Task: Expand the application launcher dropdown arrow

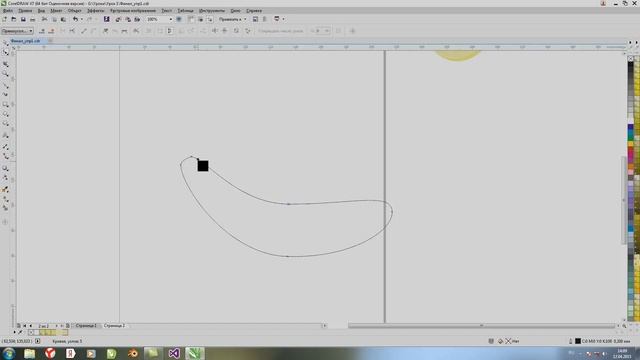Action: tap(283, 19)
